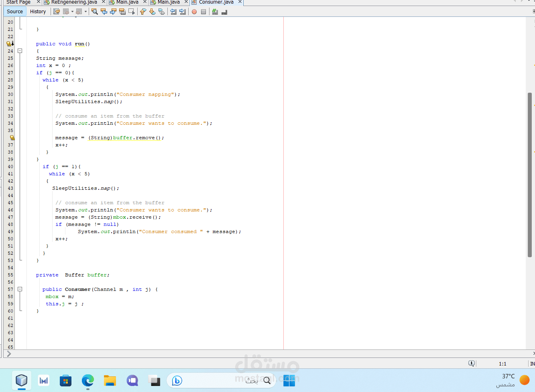This screenshot has height=392, width=535.
Task: Toggle Highlight Search in the editor toolbar
Action: tap(122, 12)
